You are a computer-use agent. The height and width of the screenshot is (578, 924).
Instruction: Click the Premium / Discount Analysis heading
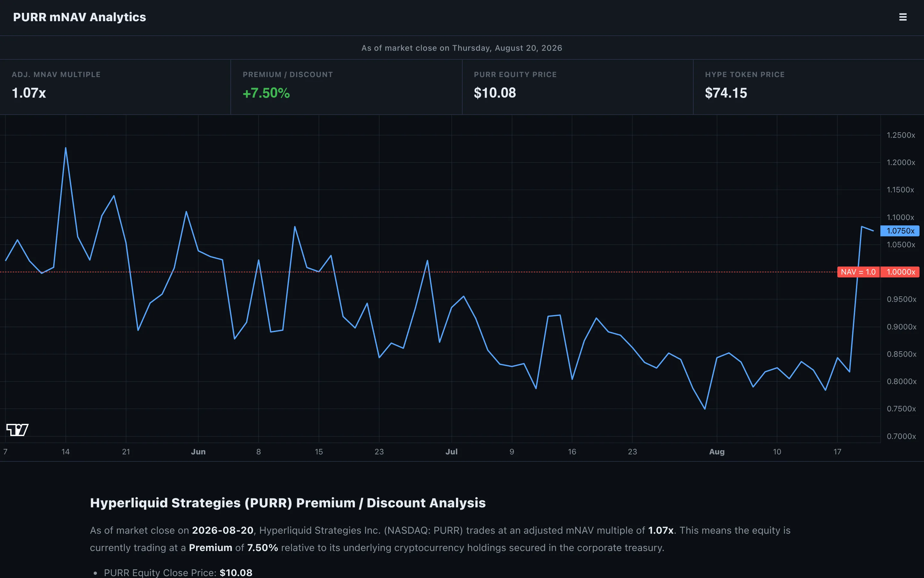point(287,503)
